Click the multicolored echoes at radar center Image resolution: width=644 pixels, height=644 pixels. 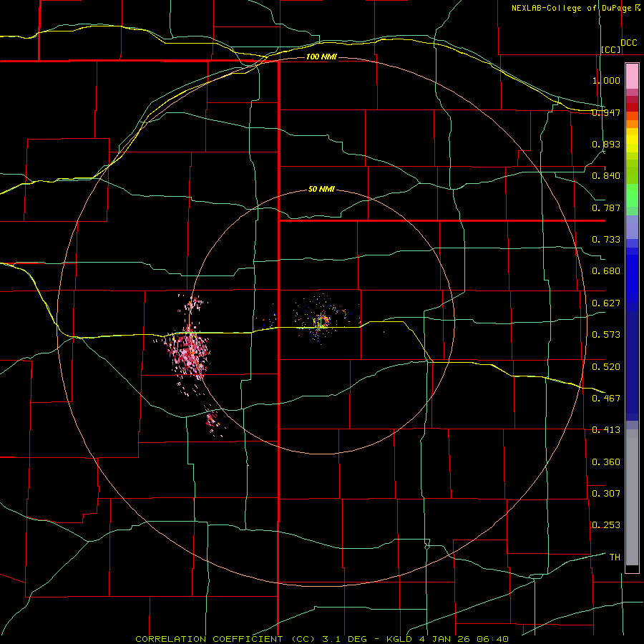pyautogui.click(x=322, y=321)
